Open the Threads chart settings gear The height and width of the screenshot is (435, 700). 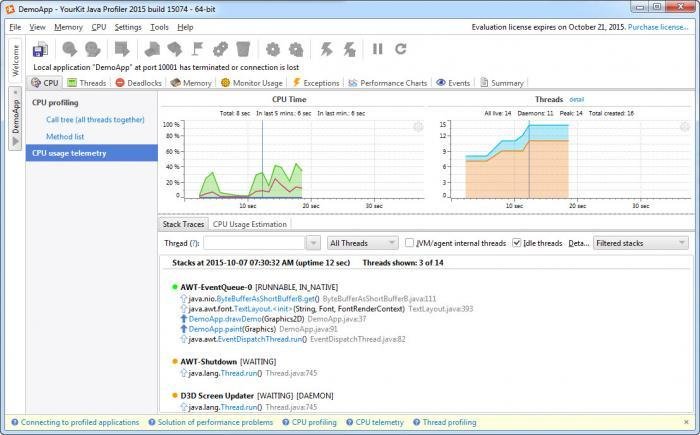tap(684, 127)
